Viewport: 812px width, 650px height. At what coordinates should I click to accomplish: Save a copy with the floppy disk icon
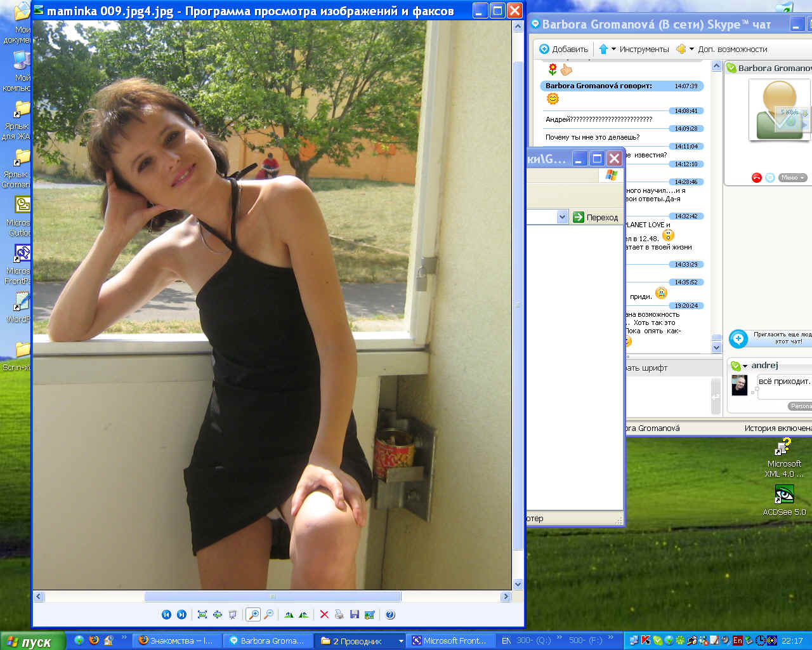click(355, 614)
